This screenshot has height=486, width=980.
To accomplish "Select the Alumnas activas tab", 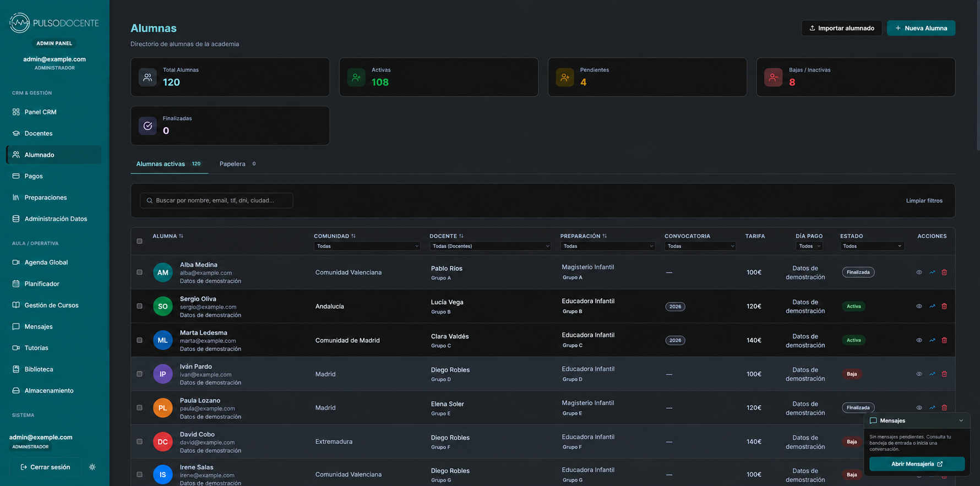I will (x=169, y=164).
